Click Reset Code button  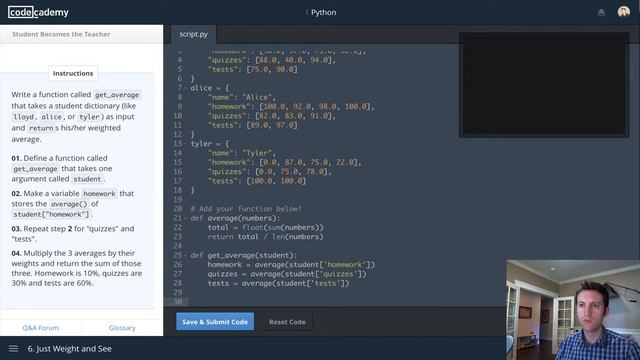click(287, 322)
